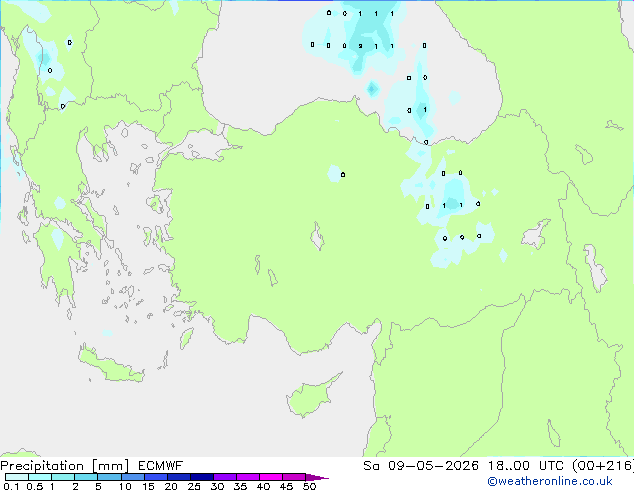Click the island of Crete on the map
Screen dimensions: 634x490
pyautogui.click(x=110, y=365)
